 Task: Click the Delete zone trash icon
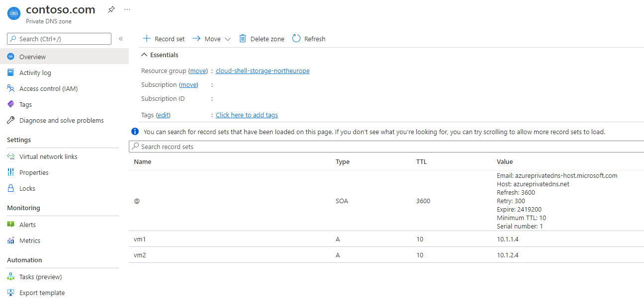coord(243,38)
